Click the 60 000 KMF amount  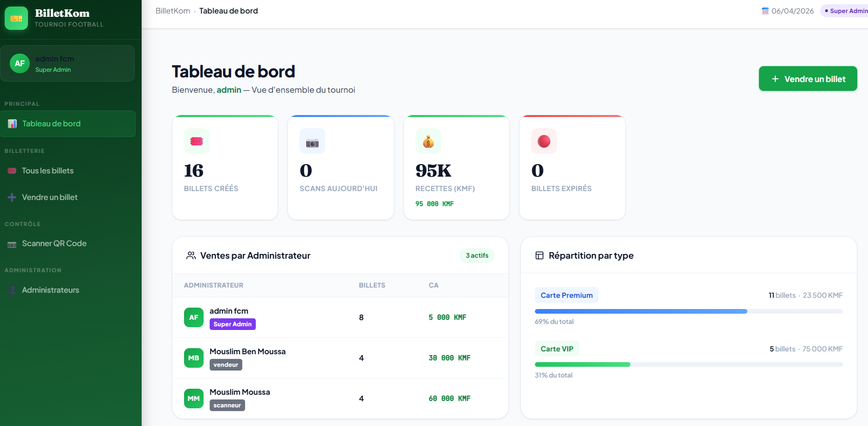[x=450, y=399]
